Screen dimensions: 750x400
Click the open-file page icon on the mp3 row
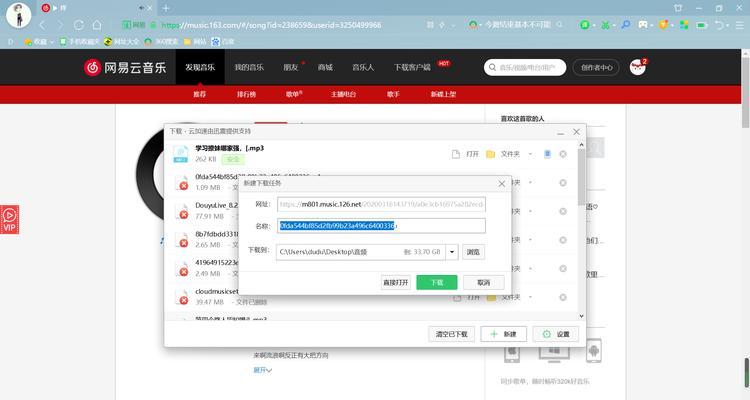456,154
